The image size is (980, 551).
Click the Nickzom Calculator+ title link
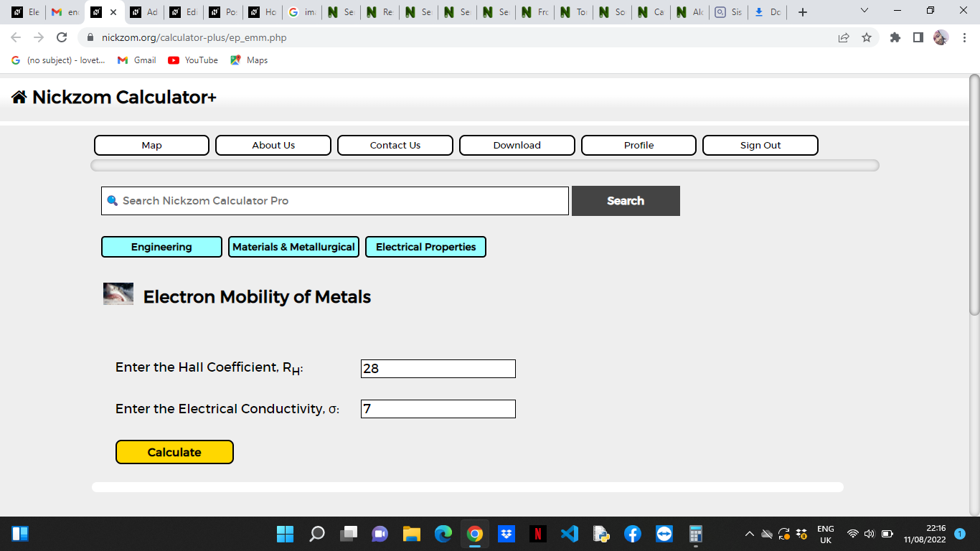124,97
